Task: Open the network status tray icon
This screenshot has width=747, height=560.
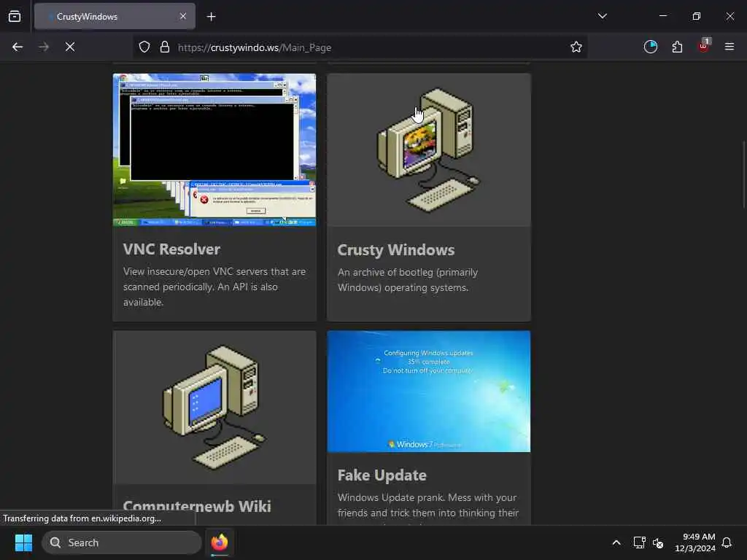Action: pos(639,542)
